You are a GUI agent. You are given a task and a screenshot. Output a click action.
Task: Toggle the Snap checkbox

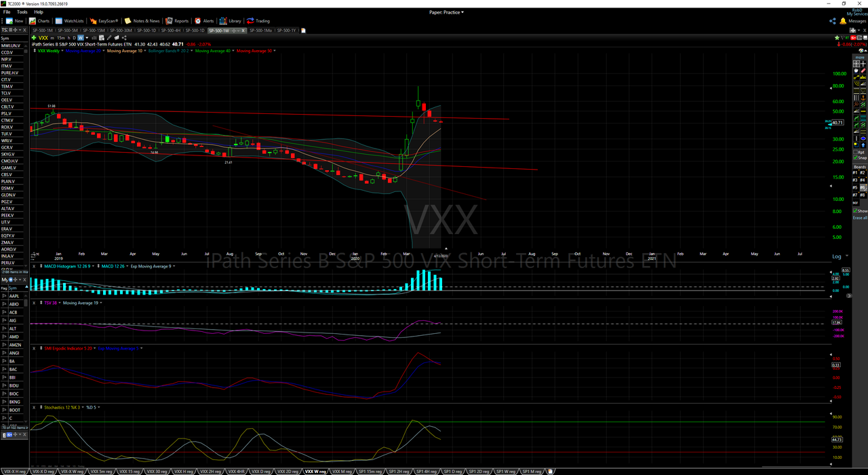pos(855,157)
